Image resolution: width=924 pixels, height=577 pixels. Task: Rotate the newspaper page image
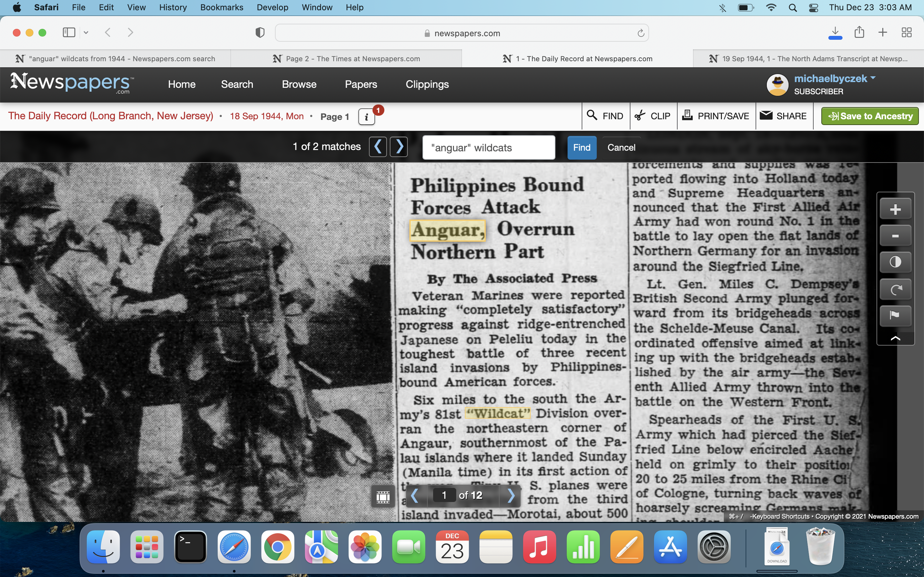[895, 289]
